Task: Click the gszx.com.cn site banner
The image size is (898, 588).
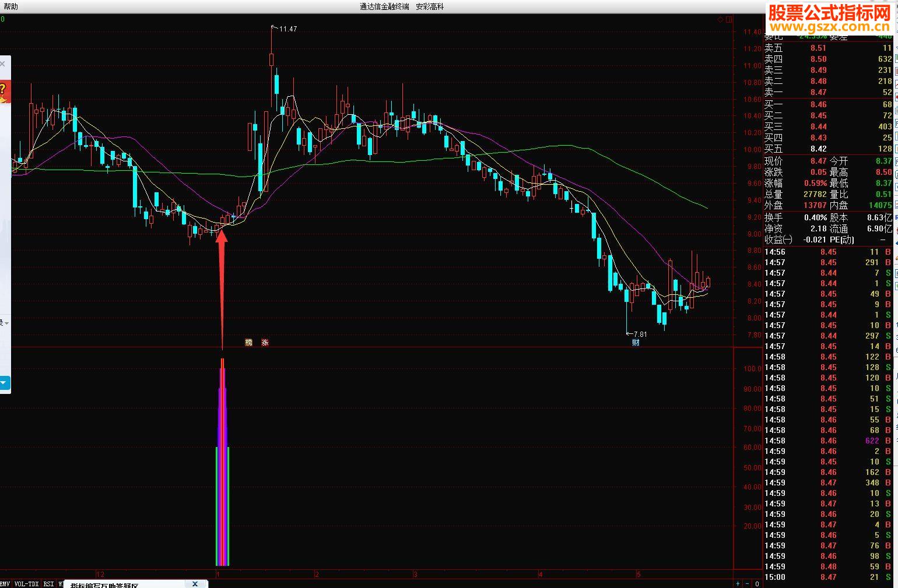Action: [x=829, y=18]
